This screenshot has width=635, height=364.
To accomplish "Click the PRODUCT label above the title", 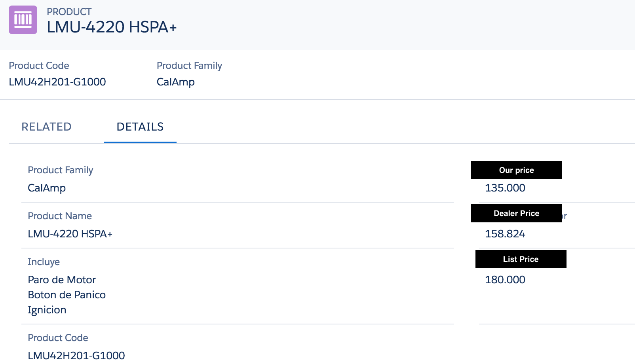I will [69, 12].
